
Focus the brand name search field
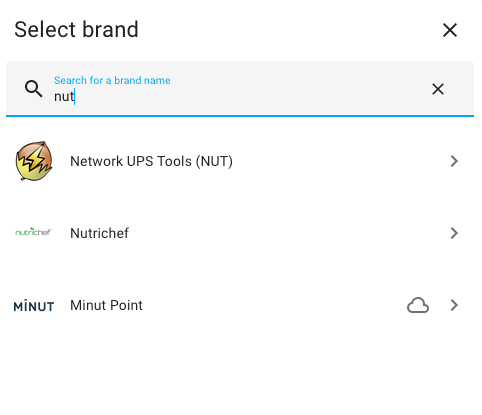pyautogui.click(x=240, y=89)
